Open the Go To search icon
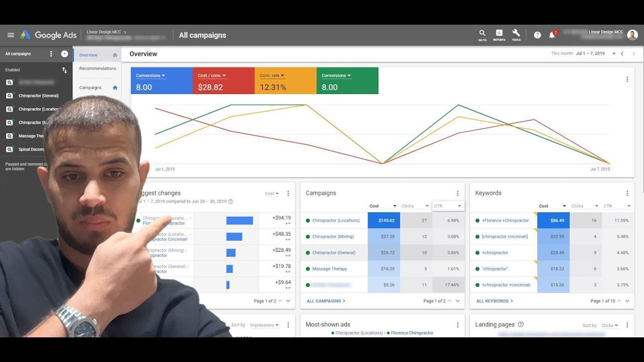Screen dimensions: 644x362 (x=482, y=35)
